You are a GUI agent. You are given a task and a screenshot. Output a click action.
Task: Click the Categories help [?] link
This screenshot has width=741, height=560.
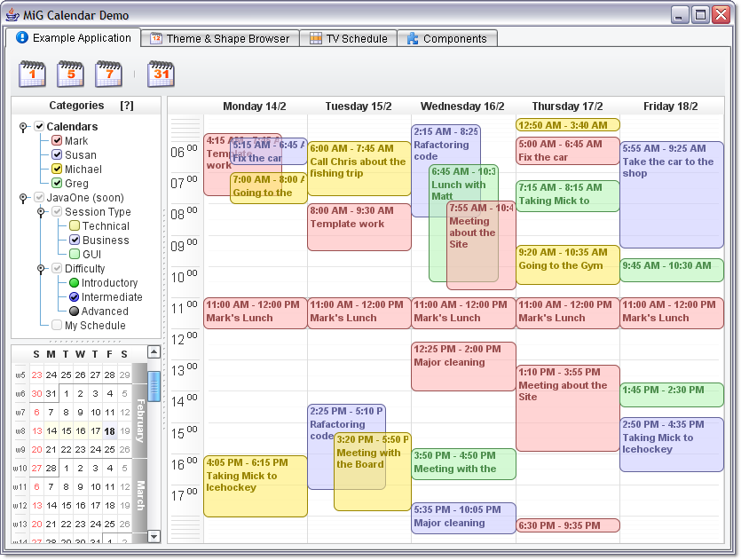click(127, 106)
